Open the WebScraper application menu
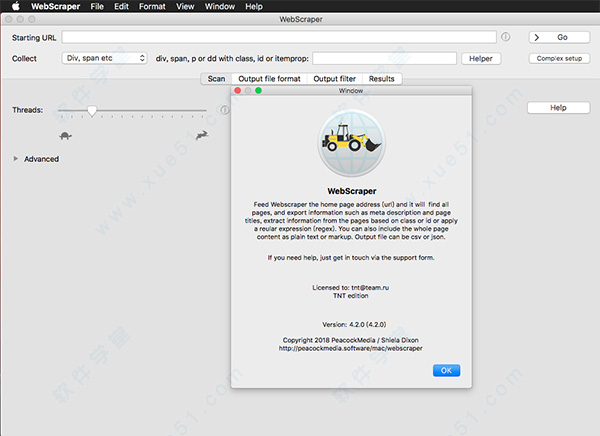 [x=55, y=7]
